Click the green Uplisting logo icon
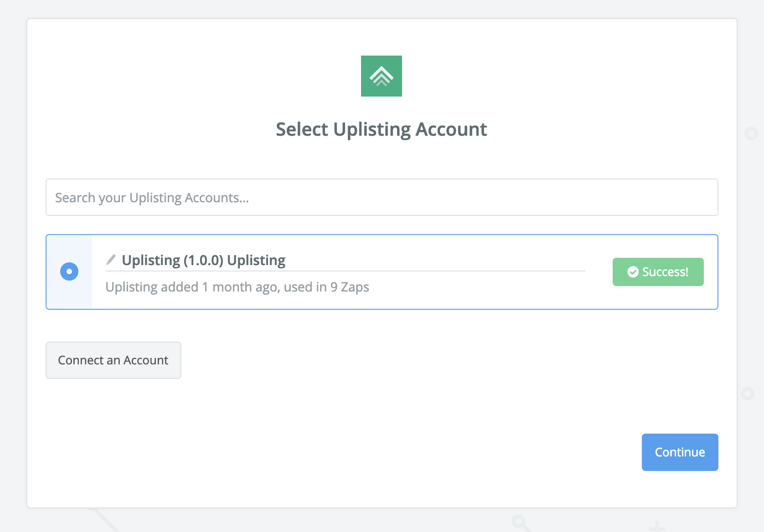The image size is (764, 532). [382, 76]
